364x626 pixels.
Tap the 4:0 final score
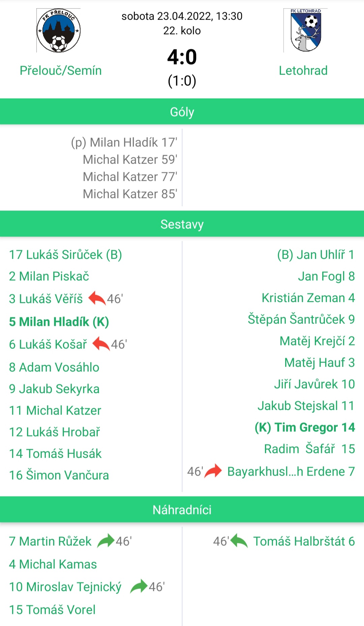pyautogui.click(x=182, y=57)
